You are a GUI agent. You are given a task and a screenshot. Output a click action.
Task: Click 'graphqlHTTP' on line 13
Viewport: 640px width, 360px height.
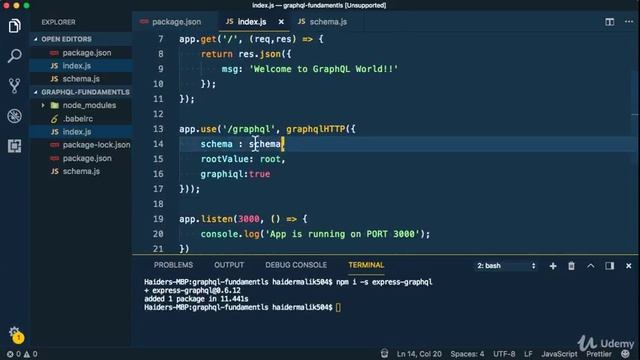click(316, 129)
